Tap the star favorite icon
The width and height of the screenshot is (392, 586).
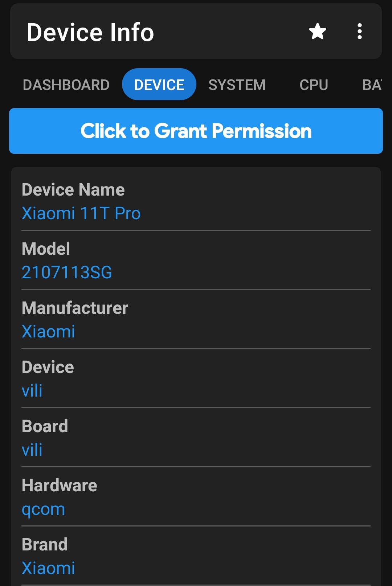tap(318, 32)
